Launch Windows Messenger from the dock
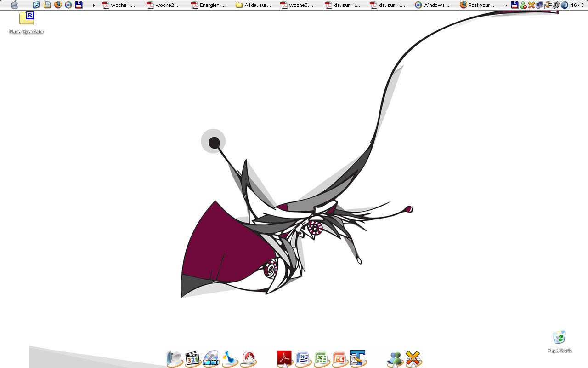Image resolution: width=588 pixels, height=368 pixels. tap(395, 359)
